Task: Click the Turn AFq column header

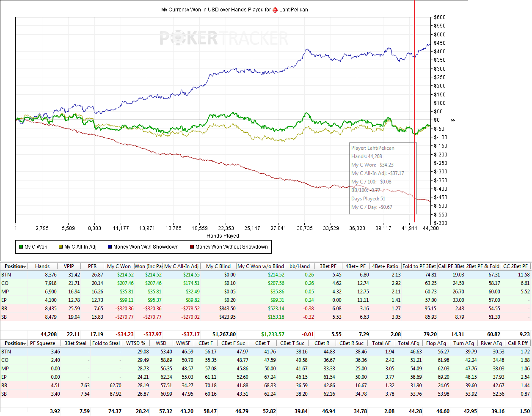Action: [463, 343]
